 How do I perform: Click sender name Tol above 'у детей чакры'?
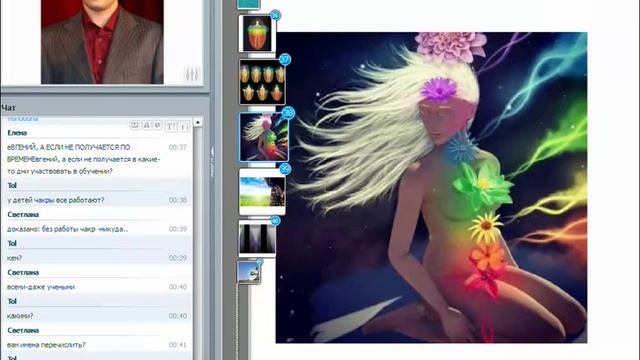(12, 185)
